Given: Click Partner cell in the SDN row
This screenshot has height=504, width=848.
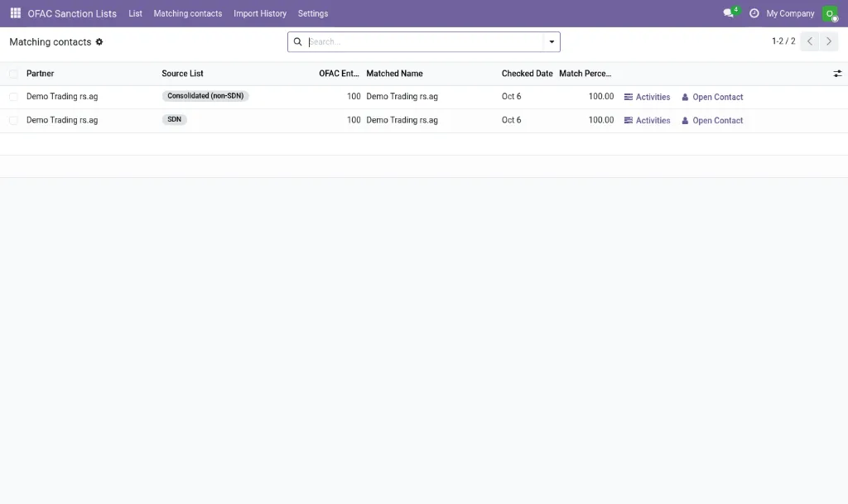Looking at the screenshot, I should 62,121.
